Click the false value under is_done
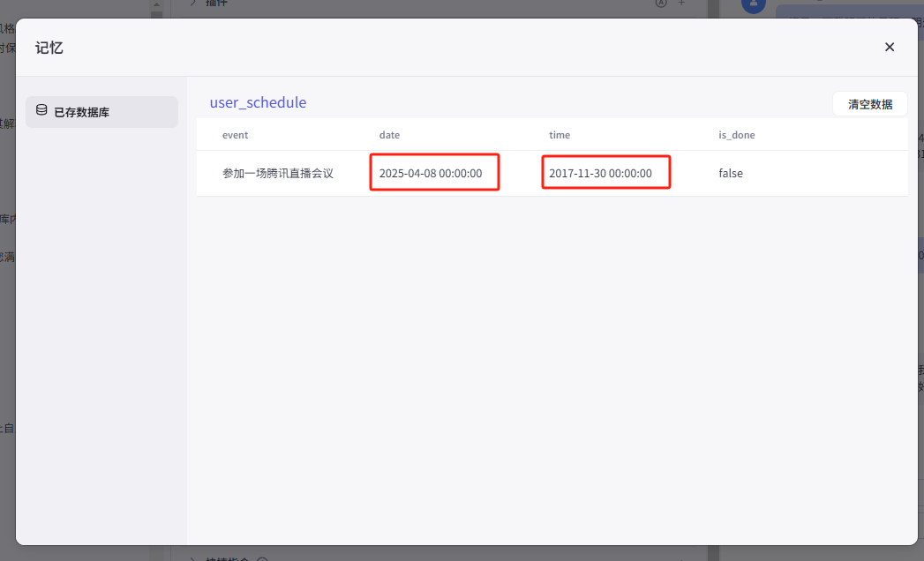Viewport: 924px width, 561px height. click(731, 174)
